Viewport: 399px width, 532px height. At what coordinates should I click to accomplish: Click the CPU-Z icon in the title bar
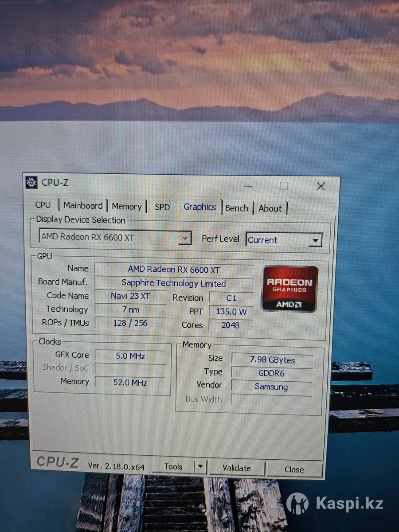click(x=31, y=182)
